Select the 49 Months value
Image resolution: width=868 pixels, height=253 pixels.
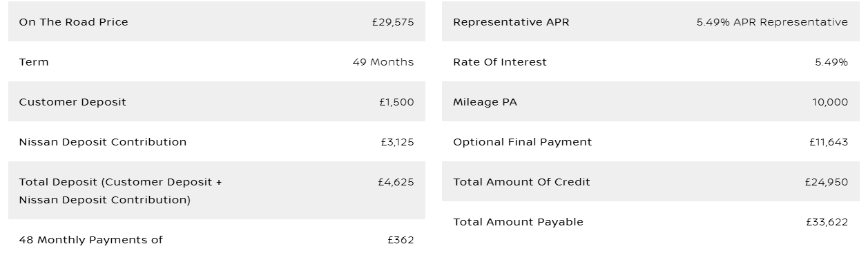click(383, 62)
